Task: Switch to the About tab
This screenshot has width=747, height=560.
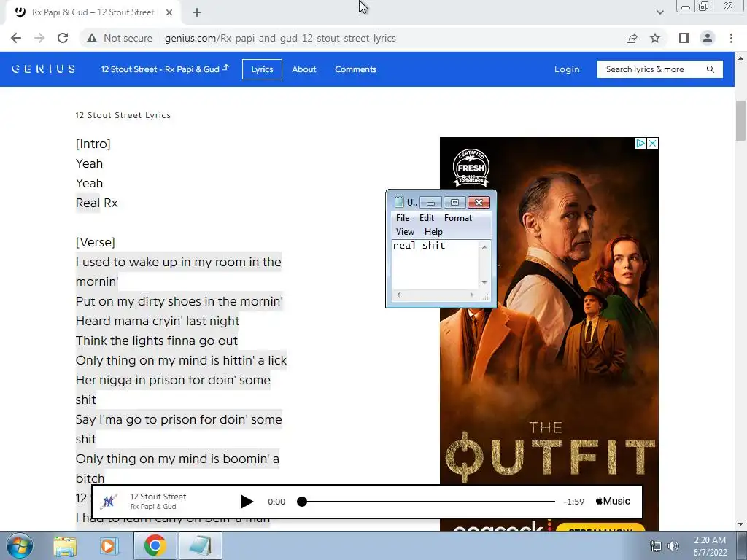Action: coord(304,69)
